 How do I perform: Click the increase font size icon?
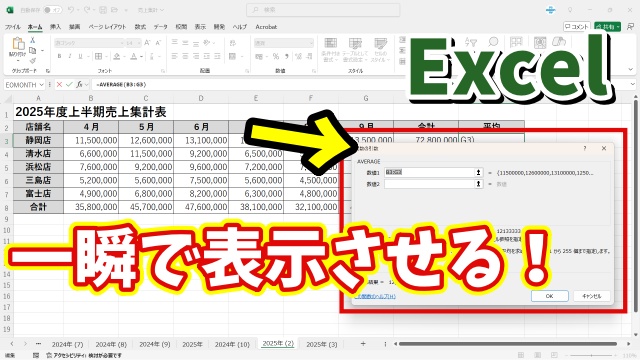pyautogui.click(x=147, y=42)
